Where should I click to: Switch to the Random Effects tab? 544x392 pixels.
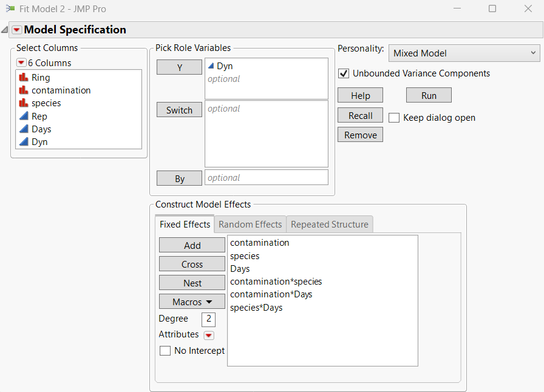pos(250,225)
